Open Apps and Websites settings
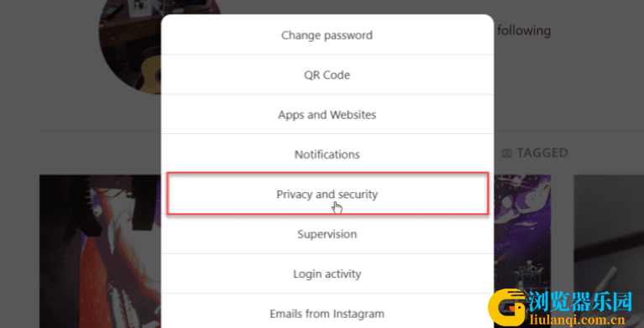644x328 pixels. point(327,114)
